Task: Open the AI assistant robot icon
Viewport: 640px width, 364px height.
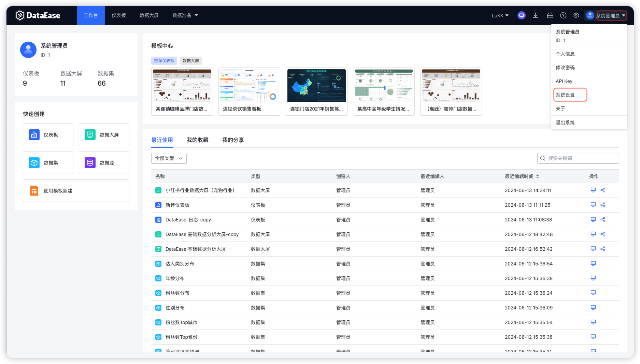Action: click(521, 15)
